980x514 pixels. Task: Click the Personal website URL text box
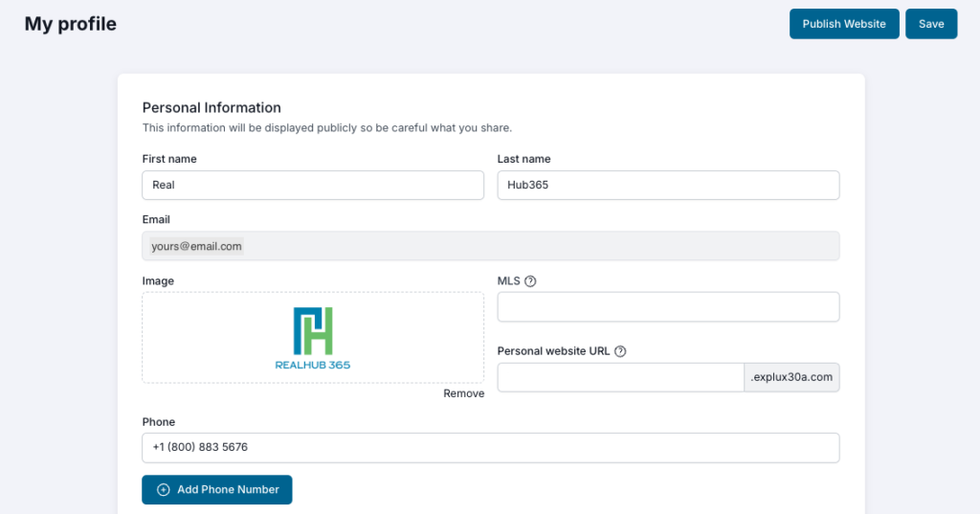click(620, 377)
